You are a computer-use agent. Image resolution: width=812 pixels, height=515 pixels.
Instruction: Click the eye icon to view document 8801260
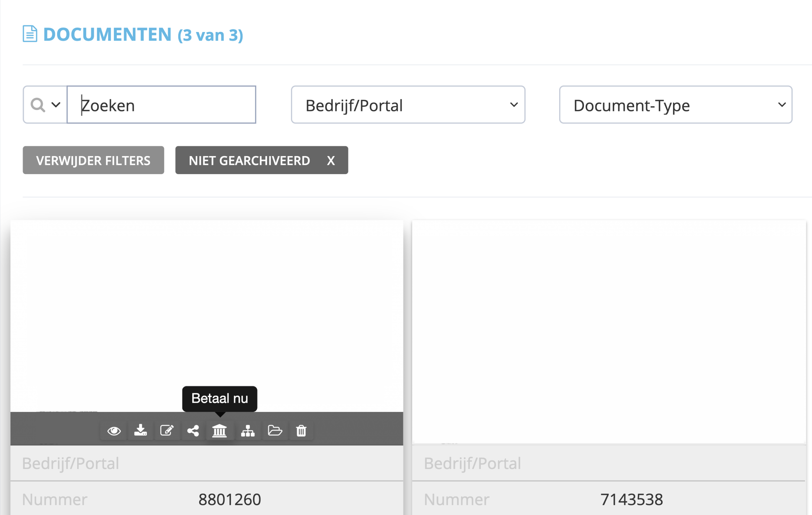tap(114, 431)
